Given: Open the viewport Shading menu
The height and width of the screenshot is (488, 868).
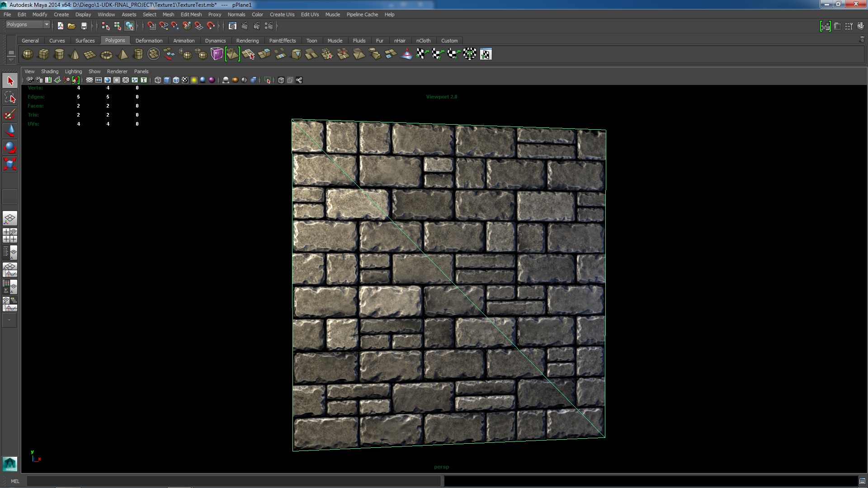Looking at the screenshot, I should [50, 71].
